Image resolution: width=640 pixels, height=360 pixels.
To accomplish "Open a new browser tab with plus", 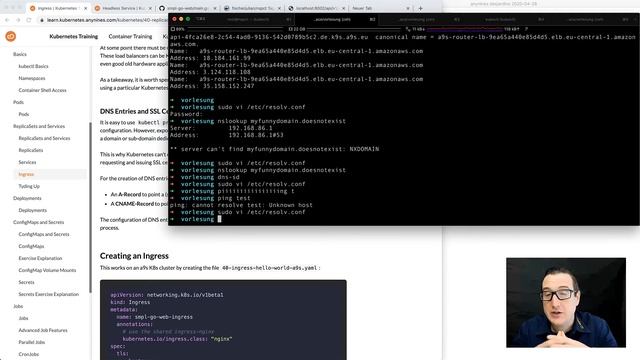I will pos(420,8).
